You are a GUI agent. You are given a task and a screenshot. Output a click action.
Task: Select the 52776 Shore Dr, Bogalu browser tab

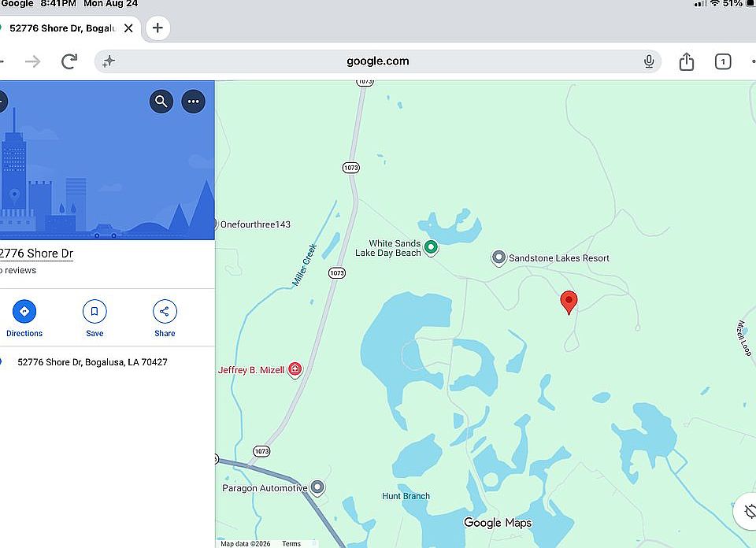(63, 28)
